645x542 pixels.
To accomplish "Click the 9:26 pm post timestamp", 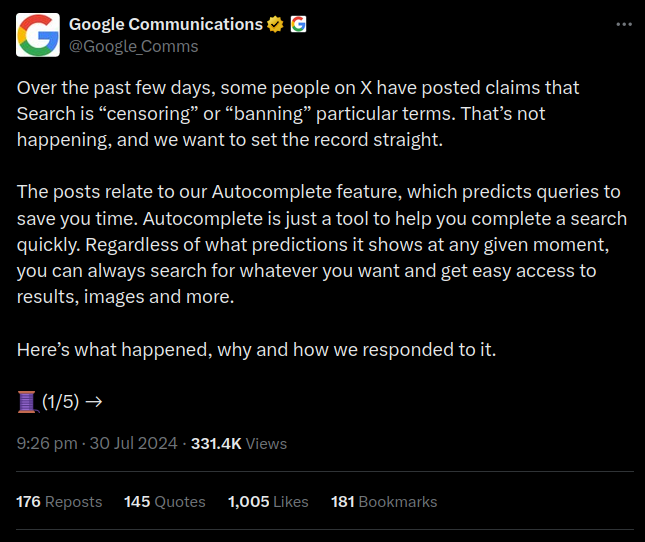I will point(97,443).
